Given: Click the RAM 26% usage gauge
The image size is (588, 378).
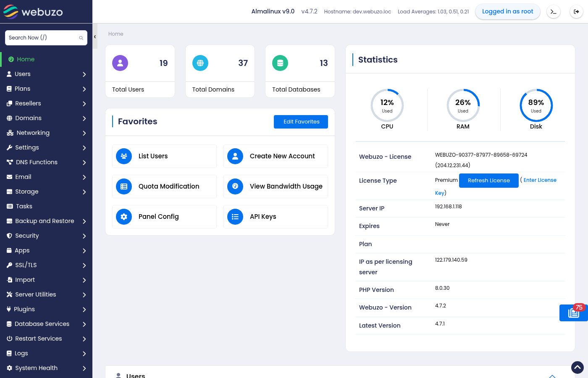Looking at the screenshot, I should point(463,105).
